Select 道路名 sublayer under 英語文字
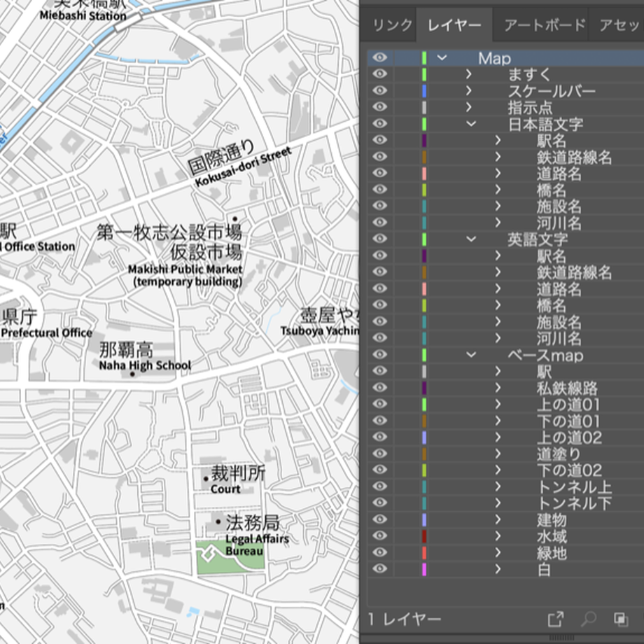The width and height of the screenshot is (644, 644). 559,289
